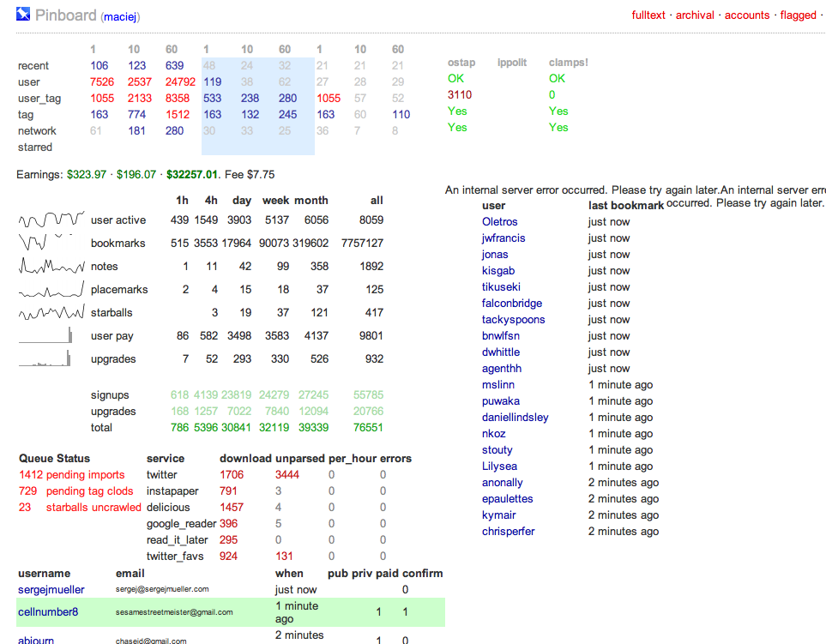Open user jwfrancis profile

tap(503, 238)
